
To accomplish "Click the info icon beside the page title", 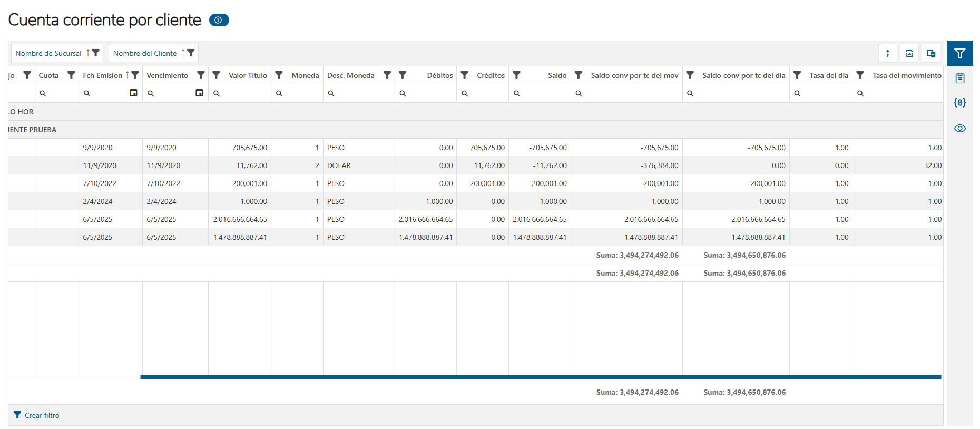I will 219,20.
